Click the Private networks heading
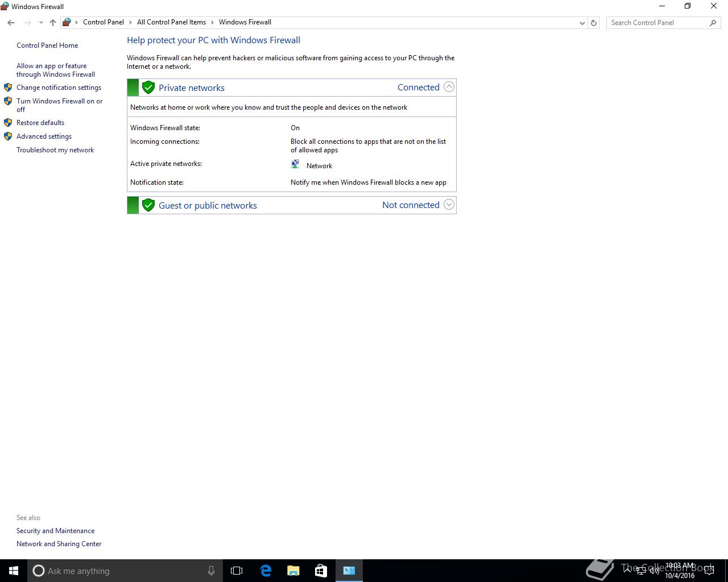Screen dimensions: 728x582 pyautogui.click(x=192, y=88)
